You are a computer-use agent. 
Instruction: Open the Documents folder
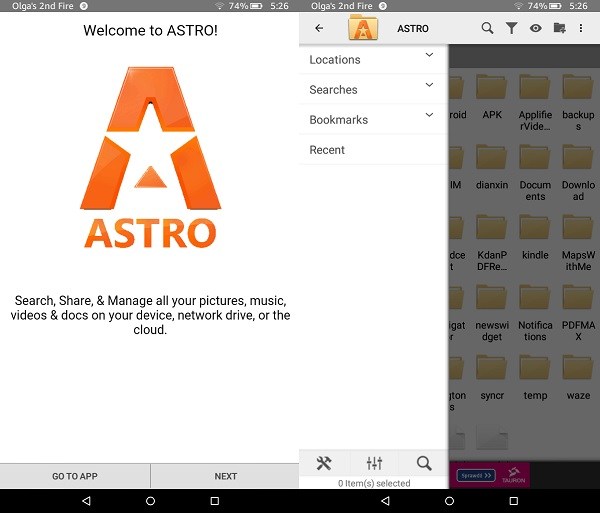click(x=535, y=173)
